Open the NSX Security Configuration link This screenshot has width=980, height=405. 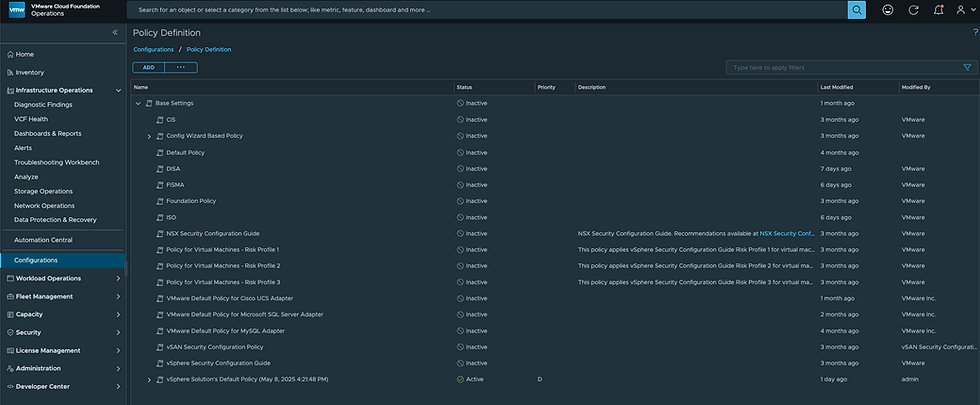coord(787,233)
